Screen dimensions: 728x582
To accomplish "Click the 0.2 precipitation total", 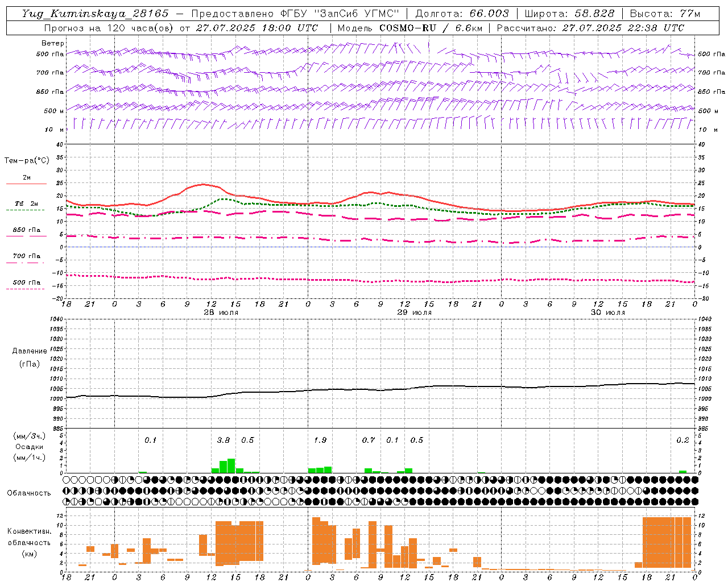I will coord(682,440).
